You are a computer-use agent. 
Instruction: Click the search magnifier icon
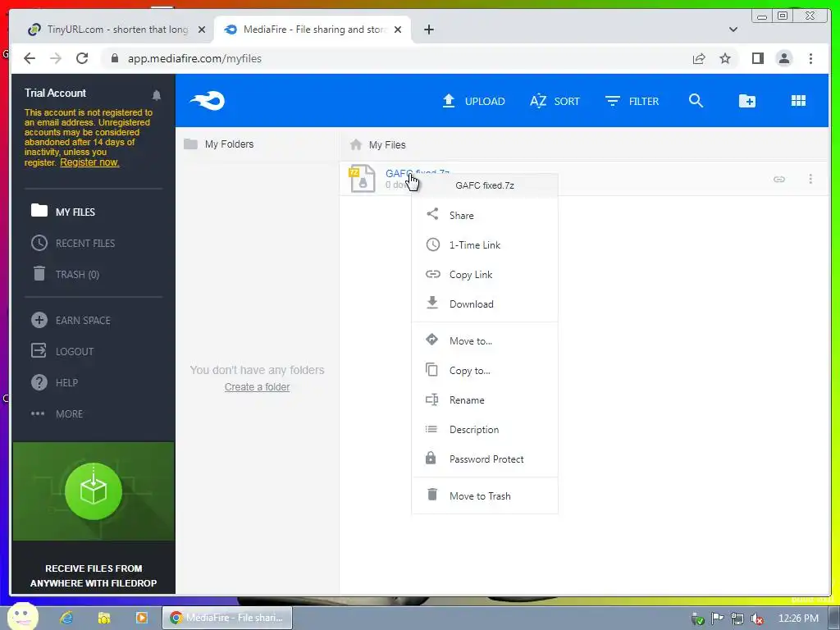(696, 101)
